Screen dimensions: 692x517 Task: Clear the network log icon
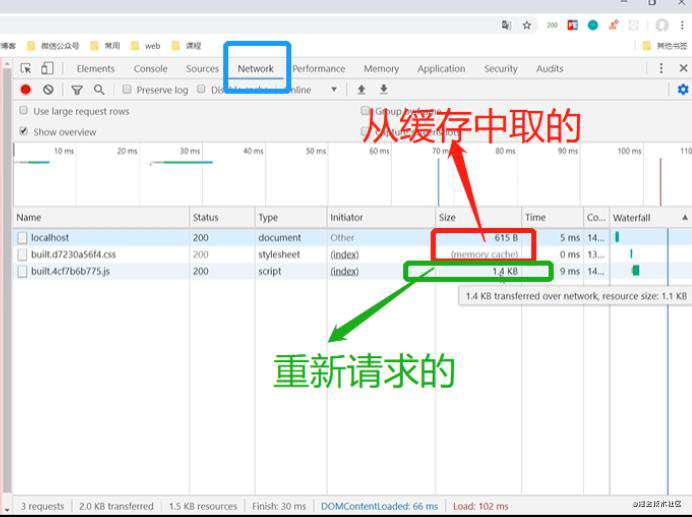pos(48,90)
